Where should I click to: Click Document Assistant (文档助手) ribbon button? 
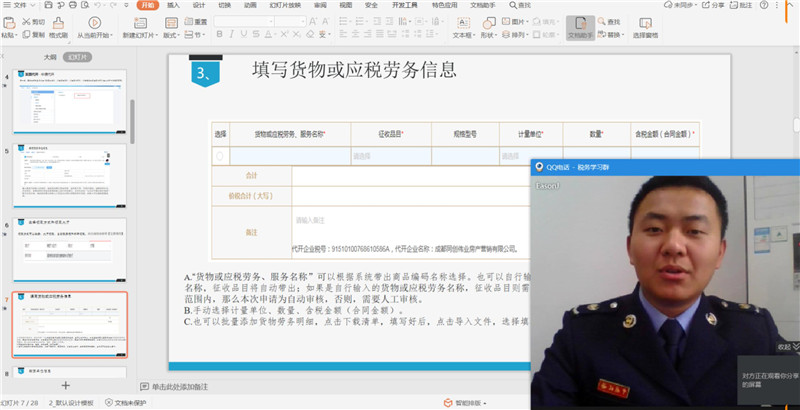(581, 28)
